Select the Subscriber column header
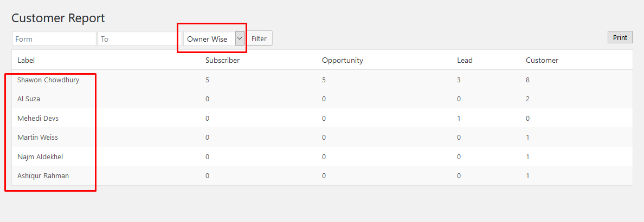 [x=222, y=60]
